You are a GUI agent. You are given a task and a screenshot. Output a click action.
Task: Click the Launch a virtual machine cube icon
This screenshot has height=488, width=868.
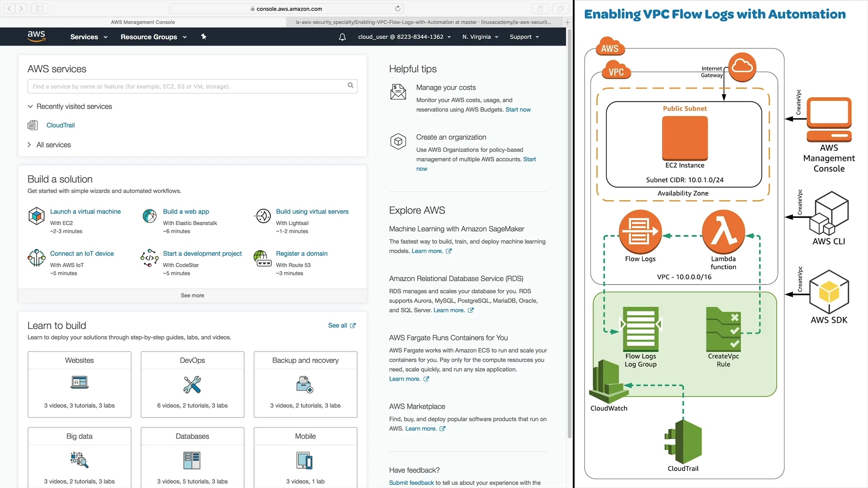[36, 216]
